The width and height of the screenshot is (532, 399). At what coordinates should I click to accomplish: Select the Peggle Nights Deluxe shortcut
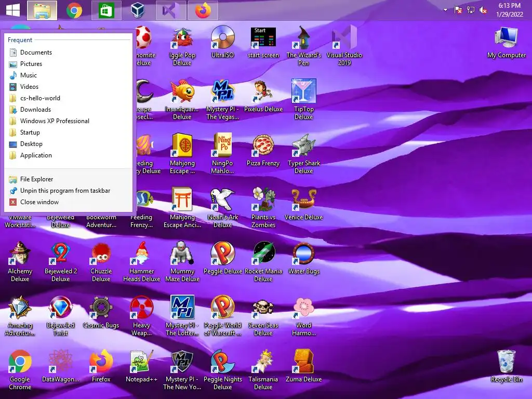point(222,370)
